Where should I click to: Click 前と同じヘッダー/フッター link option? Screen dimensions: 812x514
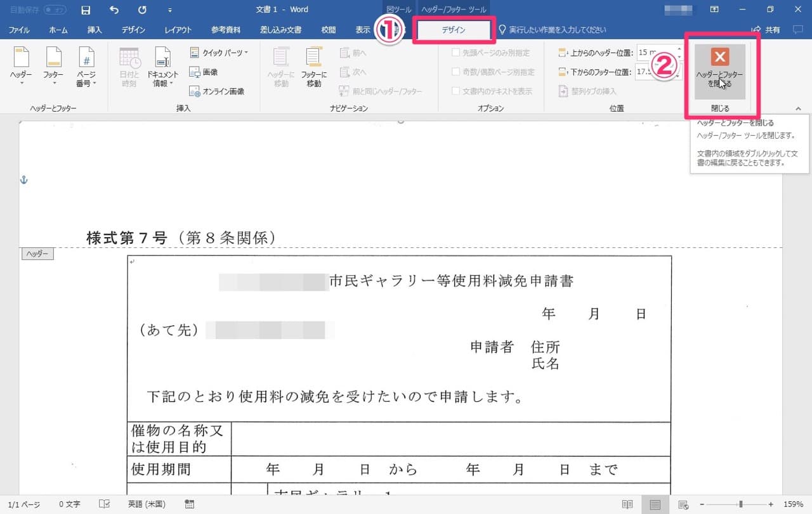[x=381, y=91]
